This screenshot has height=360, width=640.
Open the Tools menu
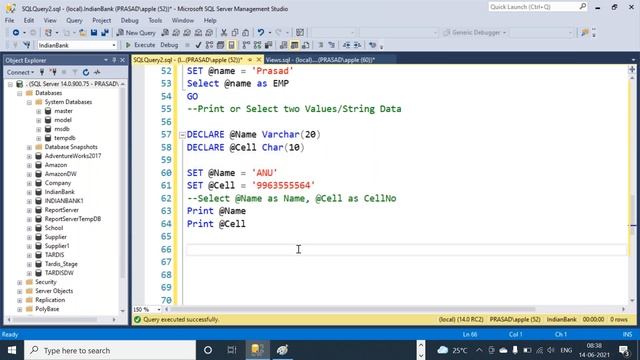[155, 20]
